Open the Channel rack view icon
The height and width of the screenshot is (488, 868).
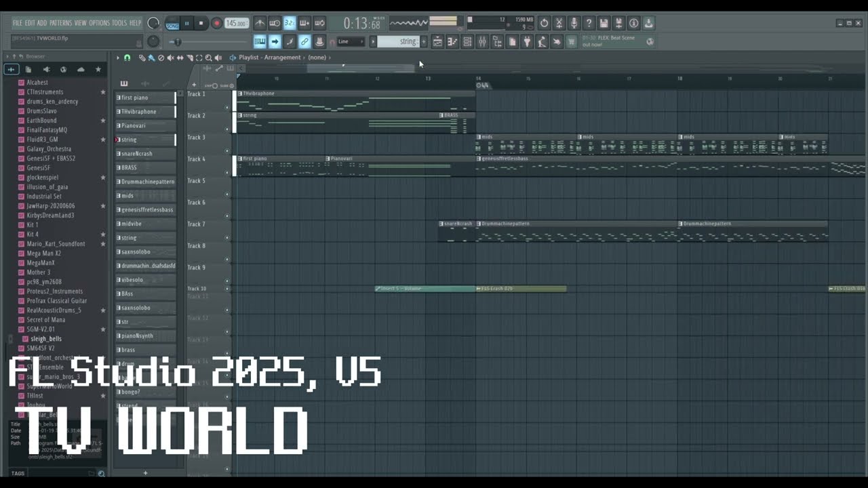(x=467, y=42)
